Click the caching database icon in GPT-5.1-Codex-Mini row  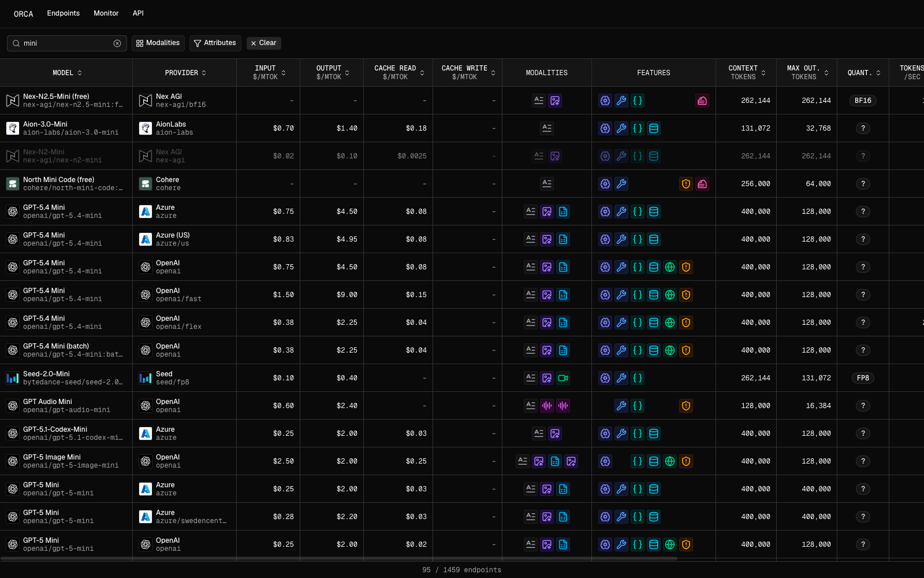click(x=654, y=433)
